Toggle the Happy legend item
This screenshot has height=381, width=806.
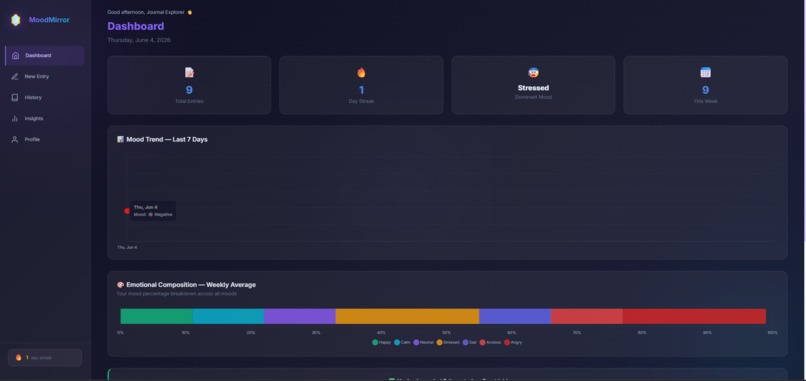pos(381,342)
